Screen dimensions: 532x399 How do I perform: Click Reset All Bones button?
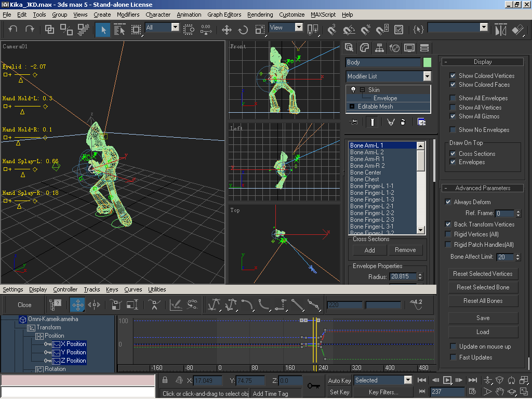(483, 301)
